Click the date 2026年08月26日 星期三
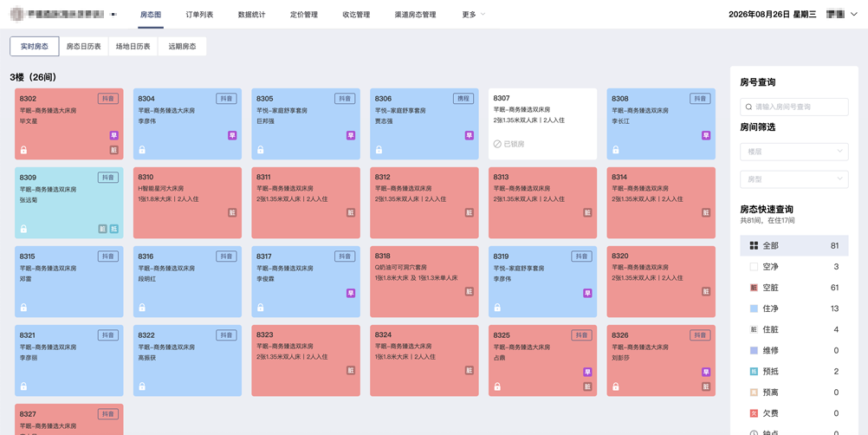Screen dimensions: 868x435 pos(772,15)
